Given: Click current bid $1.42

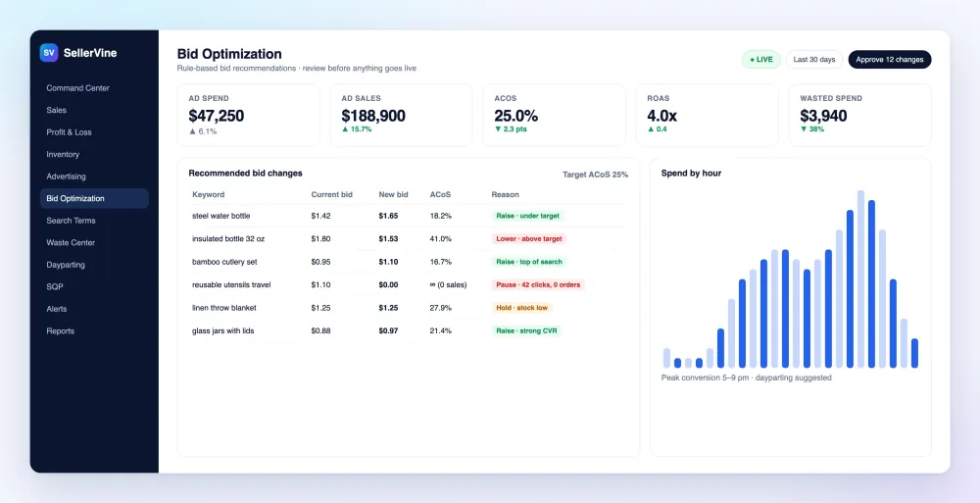Looking at the screenshot, I should pos(320,216).
